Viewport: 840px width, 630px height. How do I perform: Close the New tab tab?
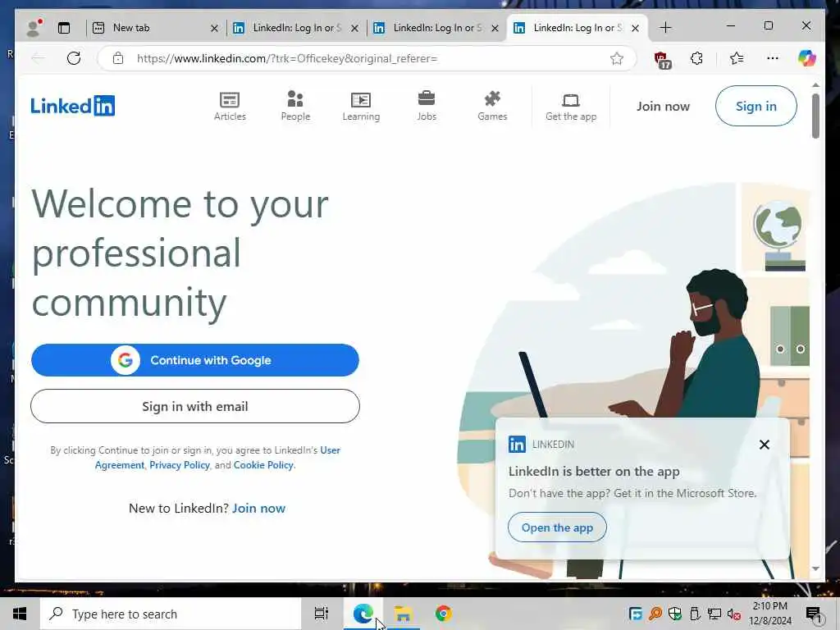[x=214, y=29]
